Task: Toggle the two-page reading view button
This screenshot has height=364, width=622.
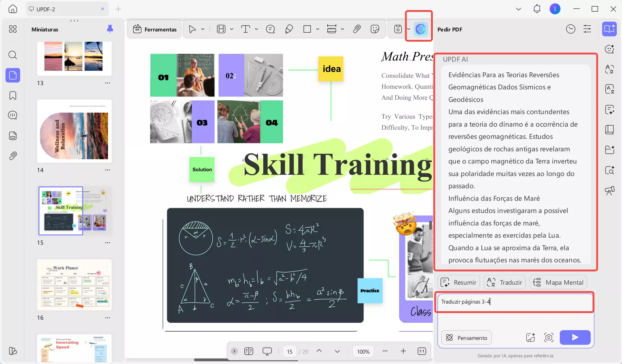Action: [x=249, y=351]
